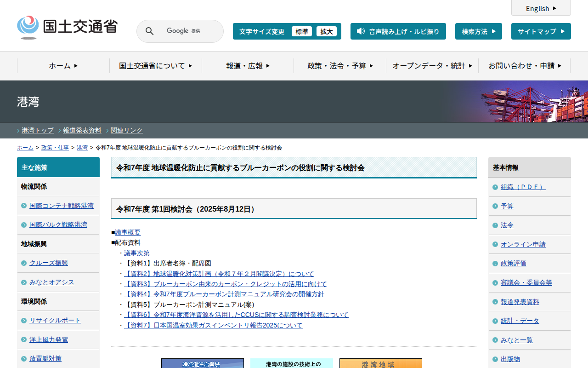
Task: Open the オープンデータ・統計 dropdown
Action: [432, 66]
